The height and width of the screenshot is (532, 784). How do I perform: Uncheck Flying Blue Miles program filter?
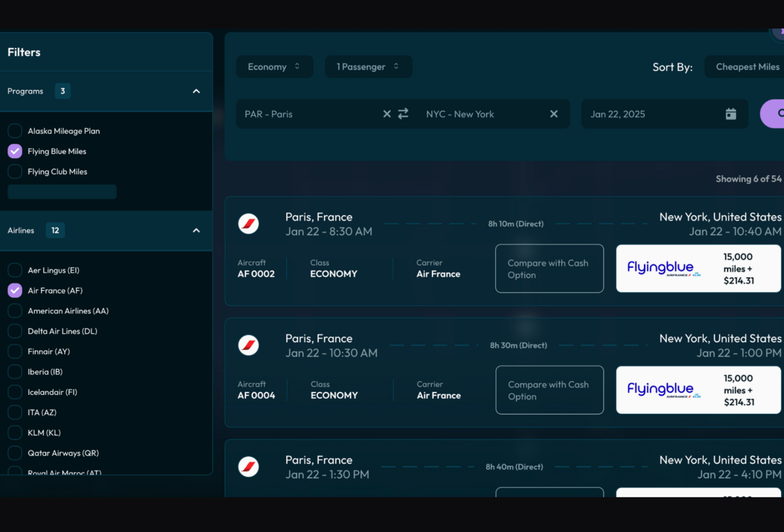[x=15, y=151]
